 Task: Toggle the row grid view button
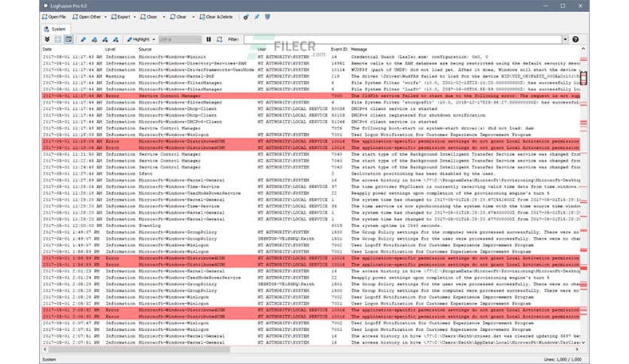(x=58, y=39)
